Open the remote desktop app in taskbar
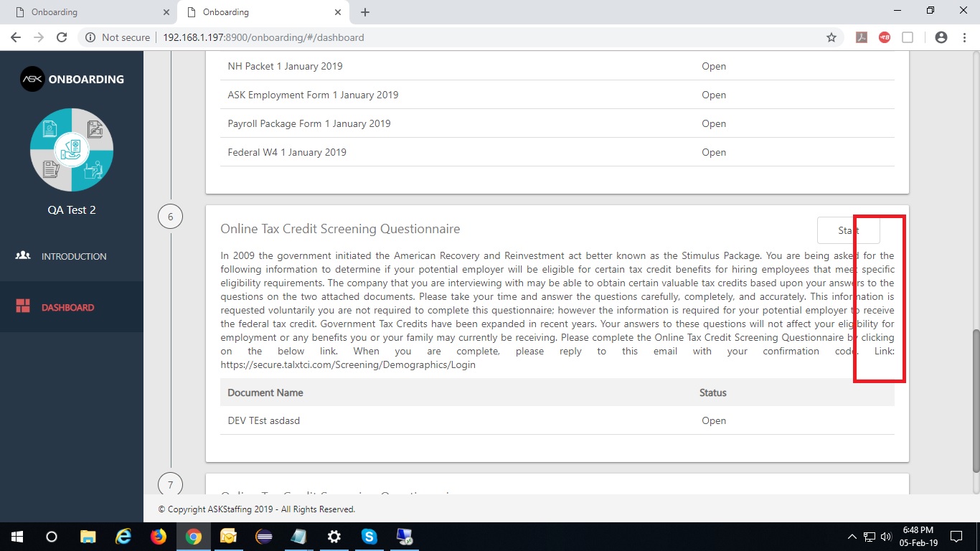Image resolution: width=980 pixels, height=551 pixels. pos(405,537)
